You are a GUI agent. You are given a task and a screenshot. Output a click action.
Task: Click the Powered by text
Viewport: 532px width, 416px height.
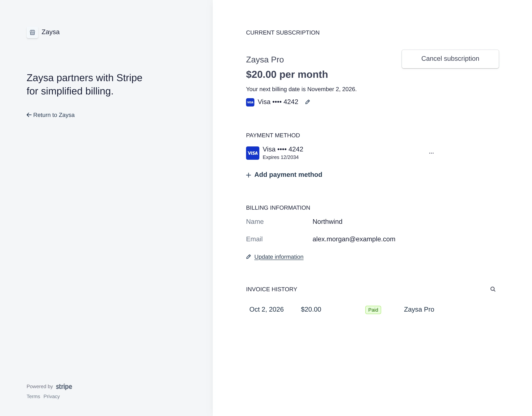tap(40, 386)
